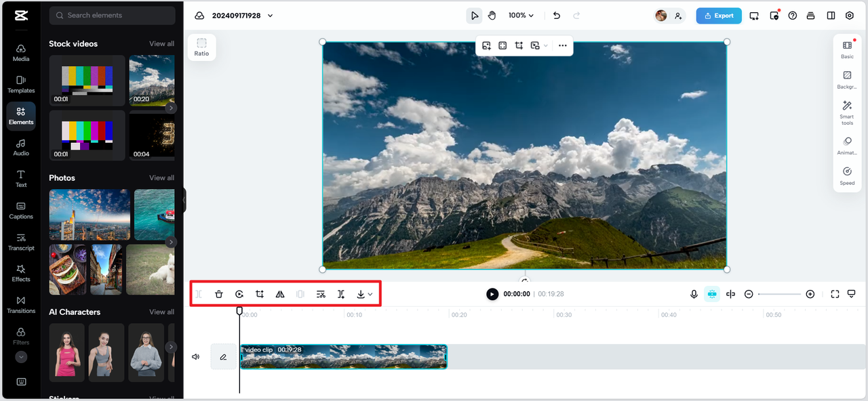Open the Transitions panel
Screen dimensions: 868x401
tap(21, 305)
